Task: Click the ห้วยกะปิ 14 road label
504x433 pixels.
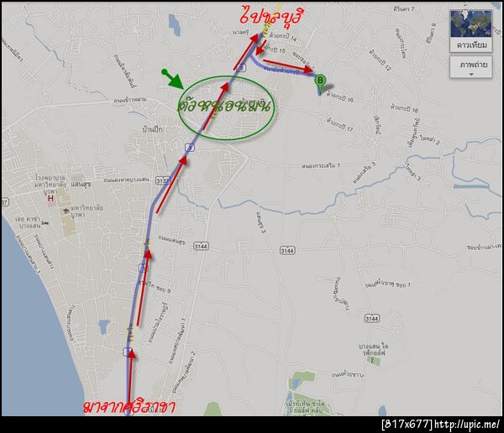Action: [x=283, y=37]
